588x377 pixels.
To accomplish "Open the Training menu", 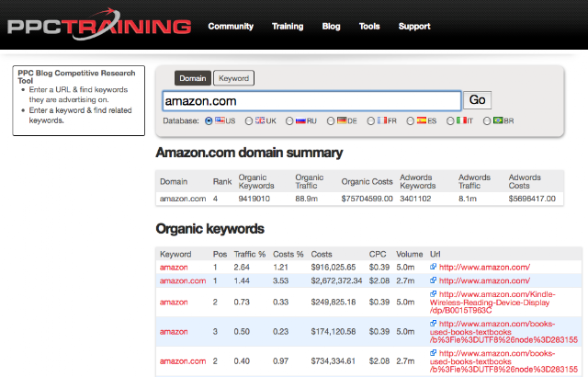I will (288, 27).
